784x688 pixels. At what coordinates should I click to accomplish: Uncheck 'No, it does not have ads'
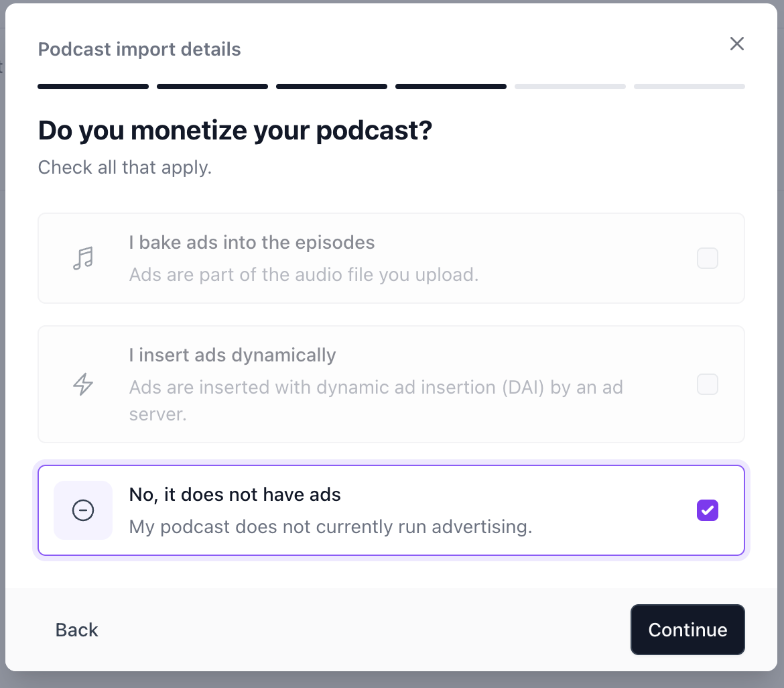(x=708, y=510)
